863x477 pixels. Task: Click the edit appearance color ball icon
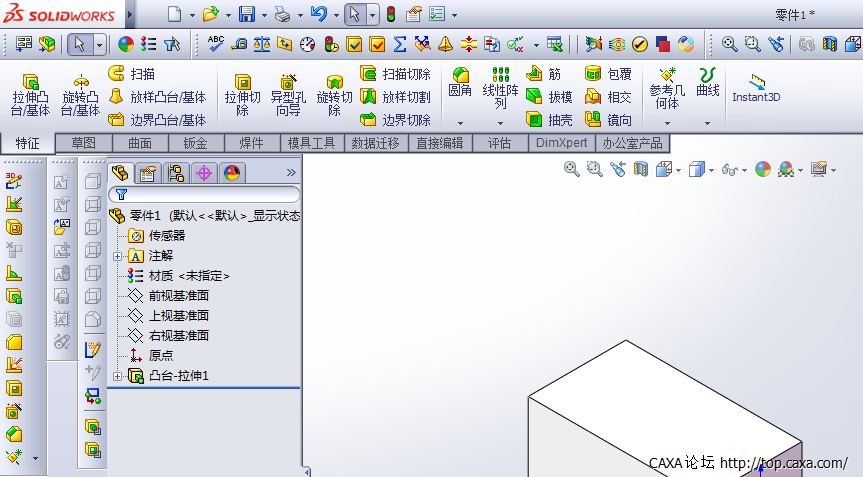pos(762,170)
